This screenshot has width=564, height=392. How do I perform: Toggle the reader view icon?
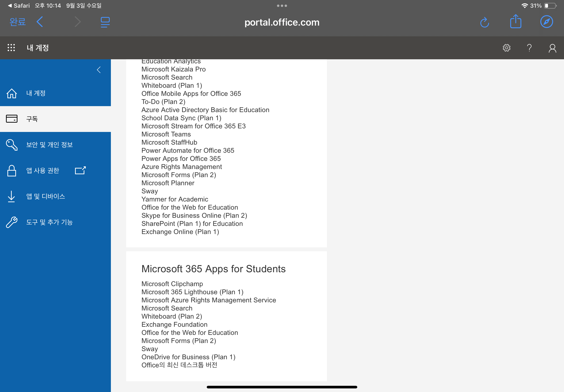(x=105, y=22)
